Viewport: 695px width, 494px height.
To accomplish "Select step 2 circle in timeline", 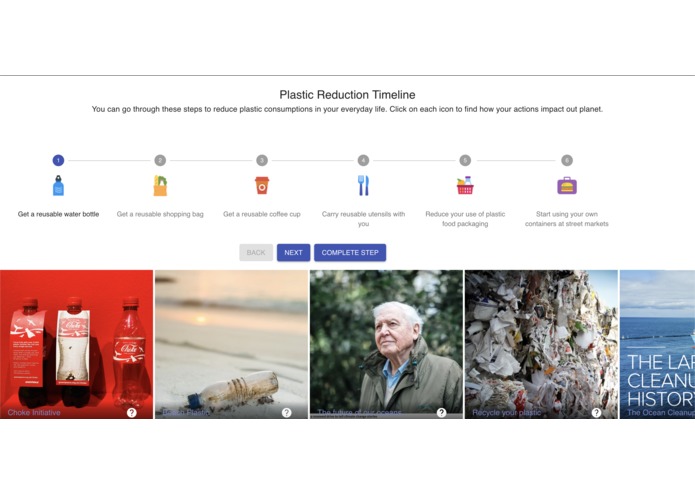I will tap(160, 160).
